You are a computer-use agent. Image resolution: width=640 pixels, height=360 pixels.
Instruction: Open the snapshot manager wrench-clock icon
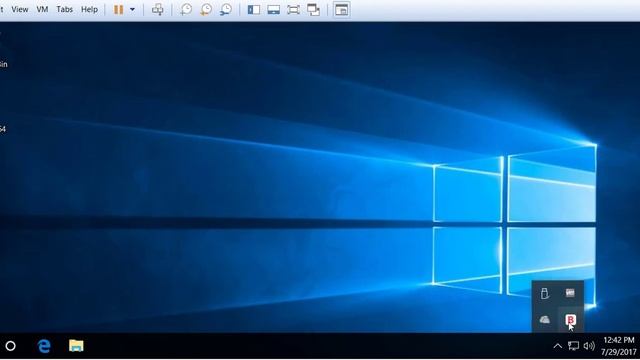coord(226,10)
